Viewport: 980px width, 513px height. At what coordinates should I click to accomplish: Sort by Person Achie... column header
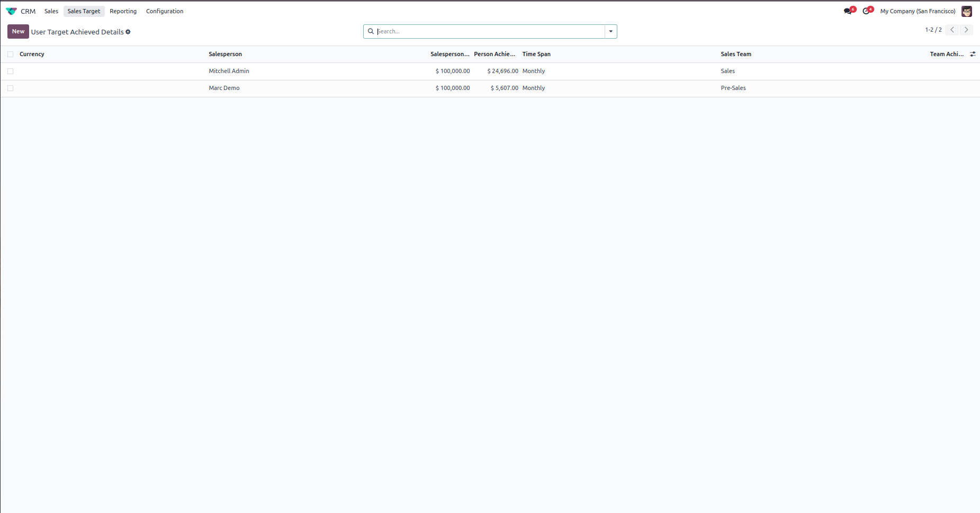click(495, 54)
